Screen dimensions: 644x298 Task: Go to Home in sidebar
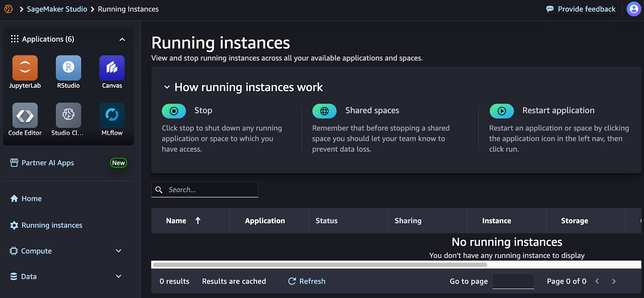[x=26, y=199]
